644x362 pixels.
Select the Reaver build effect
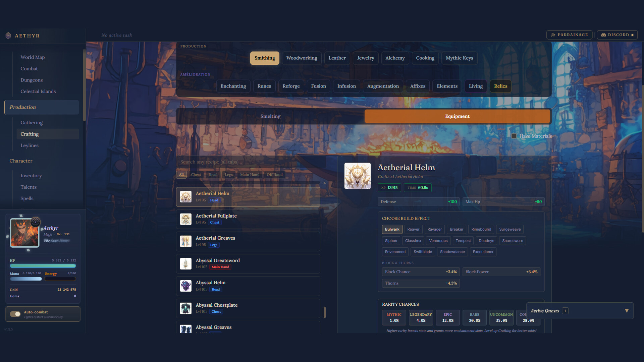413,229
